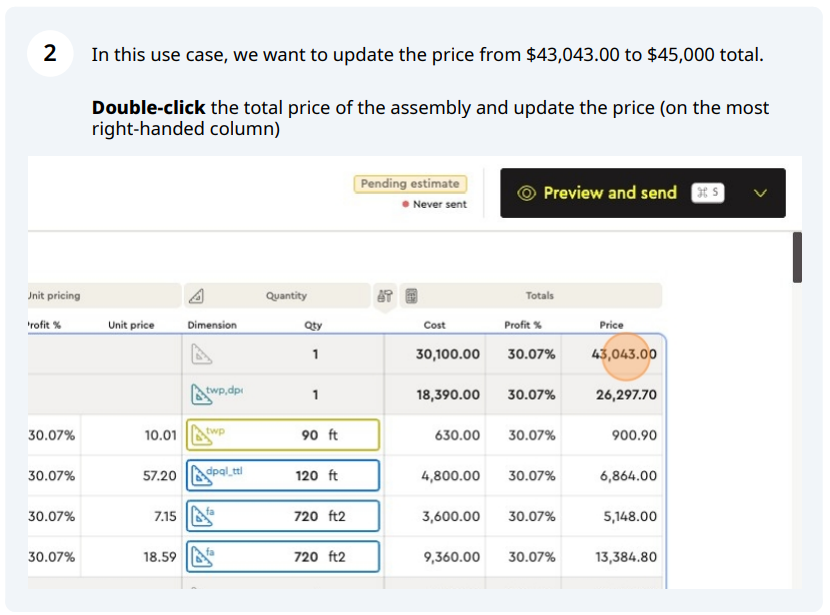Click the vertical scrollbar thumb

797,257
